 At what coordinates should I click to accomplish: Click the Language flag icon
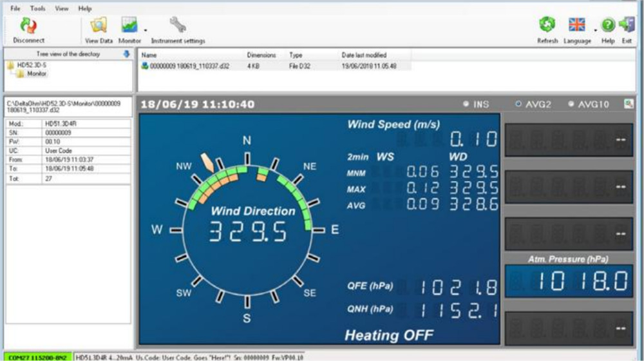pos(576,24)
